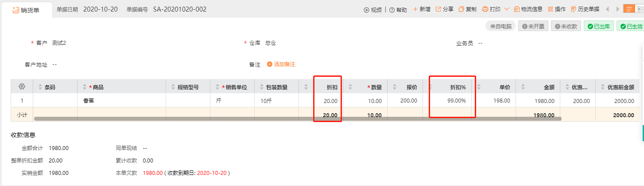Viewport: 644px width, 186px height.
Task: Copy the document using 复制
Action: click(468, 9)
